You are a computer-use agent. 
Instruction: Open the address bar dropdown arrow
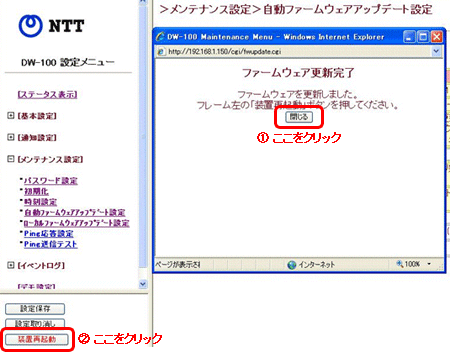tap(436, 51)
